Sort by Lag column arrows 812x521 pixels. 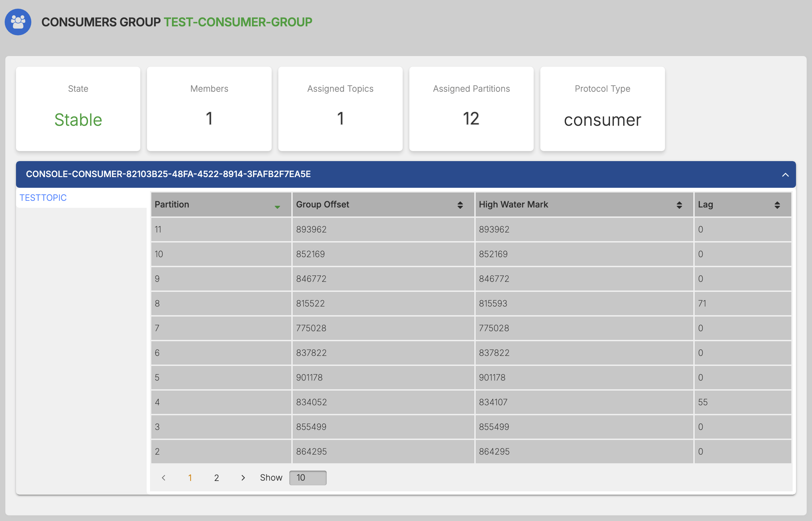click(x=777, y=205)
